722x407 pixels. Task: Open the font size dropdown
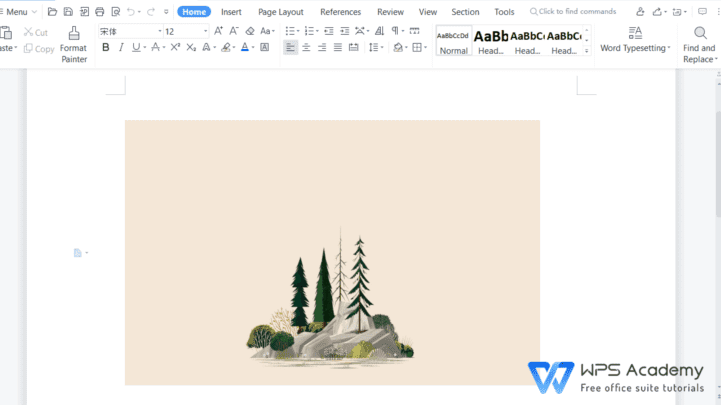pyautogui.click(x=205, y=31)
